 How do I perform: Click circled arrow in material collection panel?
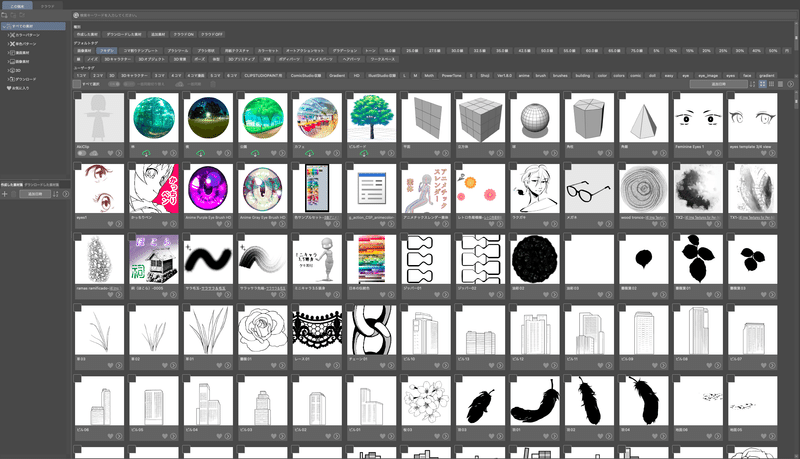(65, 194)
